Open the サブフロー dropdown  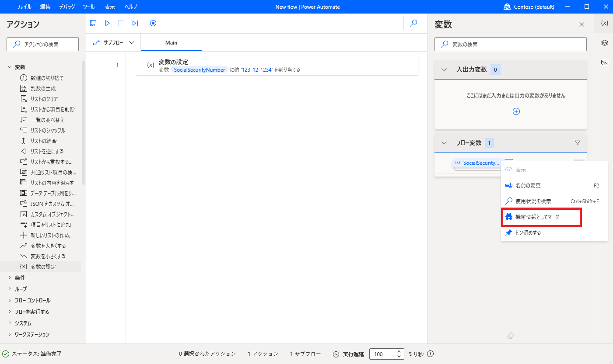113,42
